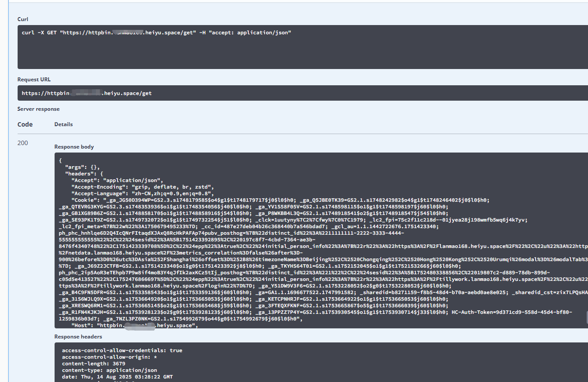Click the "Details" column header

click(x=63, y=124)
